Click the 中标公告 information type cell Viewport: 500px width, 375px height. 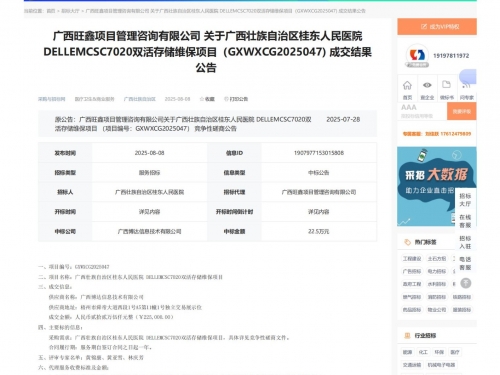point(319,173)
